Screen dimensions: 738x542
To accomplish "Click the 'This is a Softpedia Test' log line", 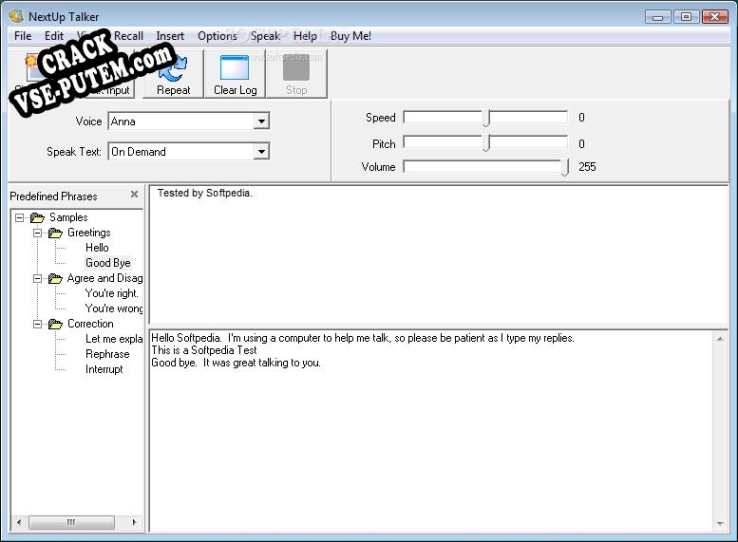I will coord(204,351).
